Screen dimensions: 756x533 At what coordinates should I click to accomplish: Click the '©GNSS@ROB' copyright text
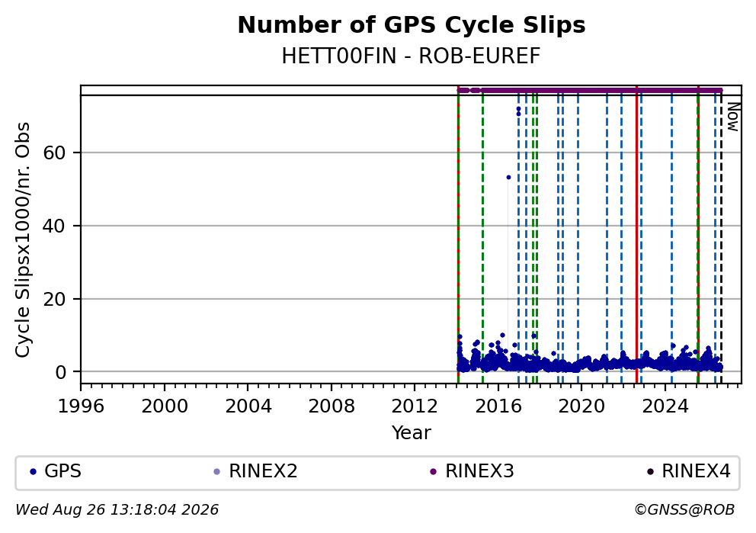click(684, 510)
